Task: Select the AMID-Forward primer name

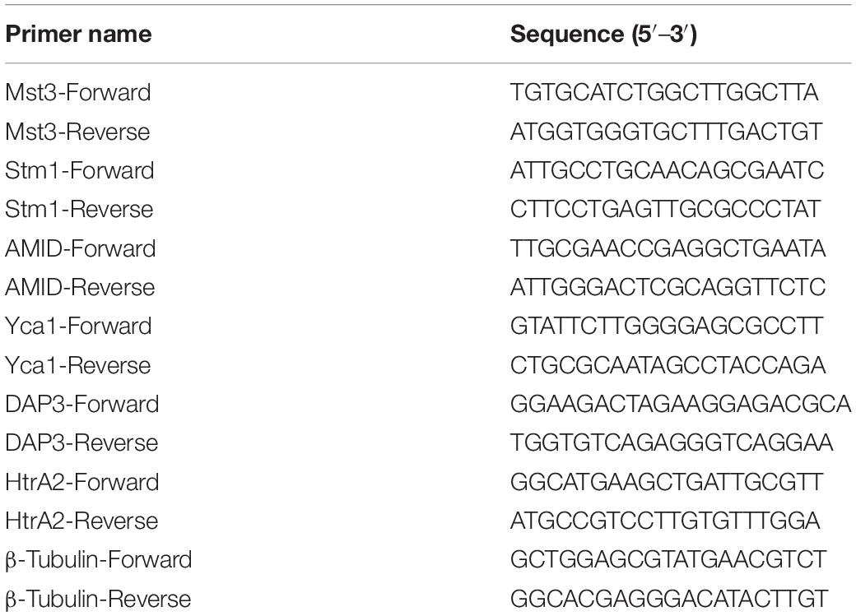Action: (x=81, y=248)
